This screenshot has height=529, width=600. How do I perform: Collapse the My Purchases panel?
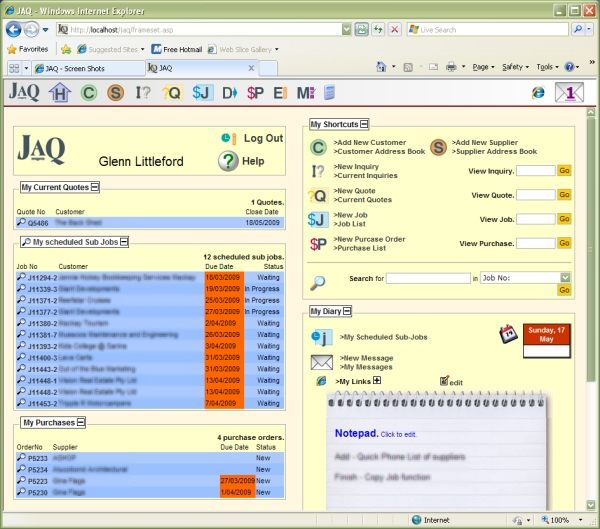[x=81, y=423]
